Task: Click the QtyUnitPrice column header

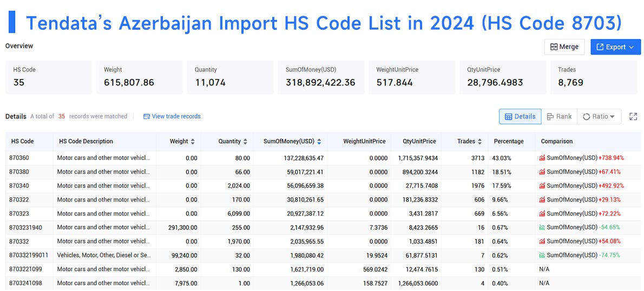Action: pyautogui.click(x=419, y=141)
